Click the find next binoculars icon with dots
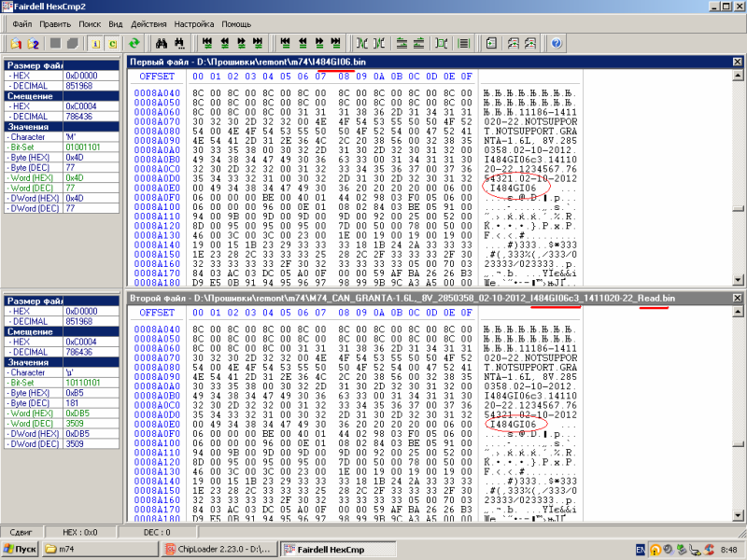The width and height of the screenshot is (747, 560). tap(177, 43)
